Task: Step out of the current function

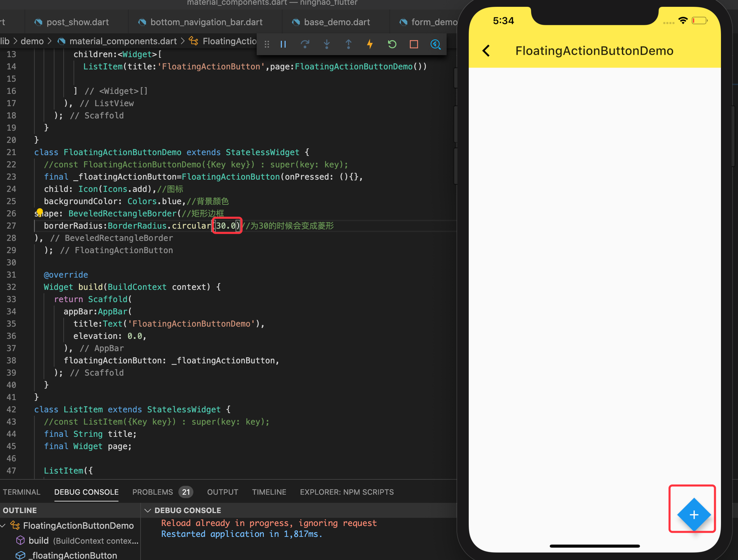Action: tap(349, 44)
